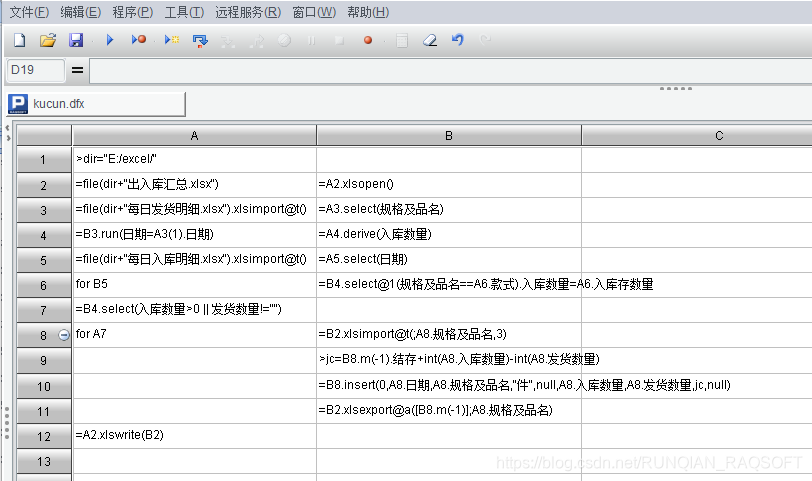This screenshot has width=812, height=481.
Task: Select cell with >dir="E:/excel/"
Action: [x=194, y=159]
